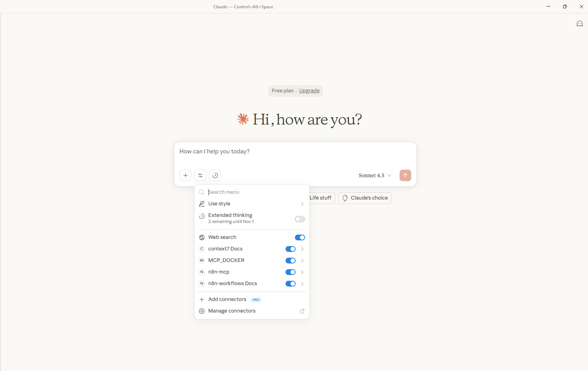Click the external link icon for Manage connectors

302,311
